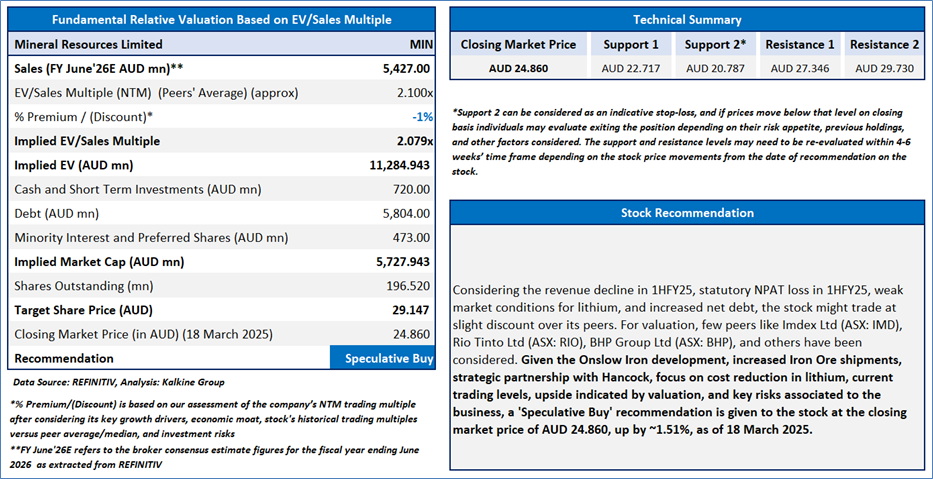
Task: Click the '**FY June'26E refers to' footnote
Action: [x=215, y=456]
